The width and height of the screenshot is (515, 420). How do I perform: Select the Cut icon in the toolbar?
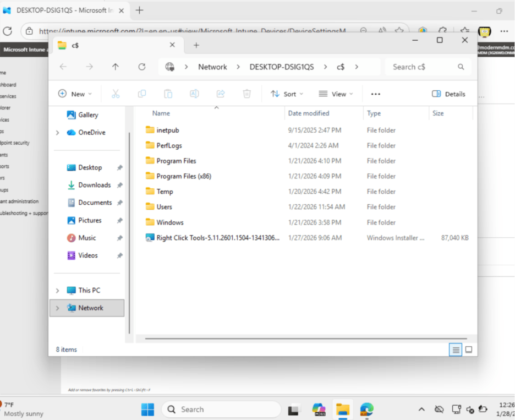(x=116, y=94)
